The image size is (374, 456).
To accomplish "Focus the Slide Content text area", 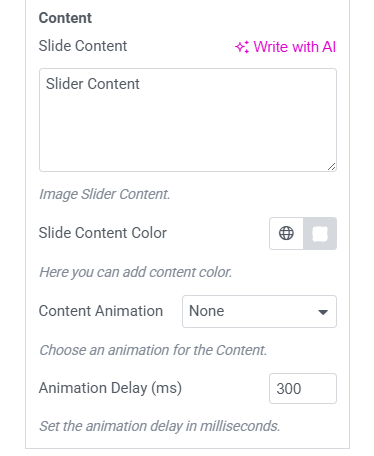I will coord(188,120).
